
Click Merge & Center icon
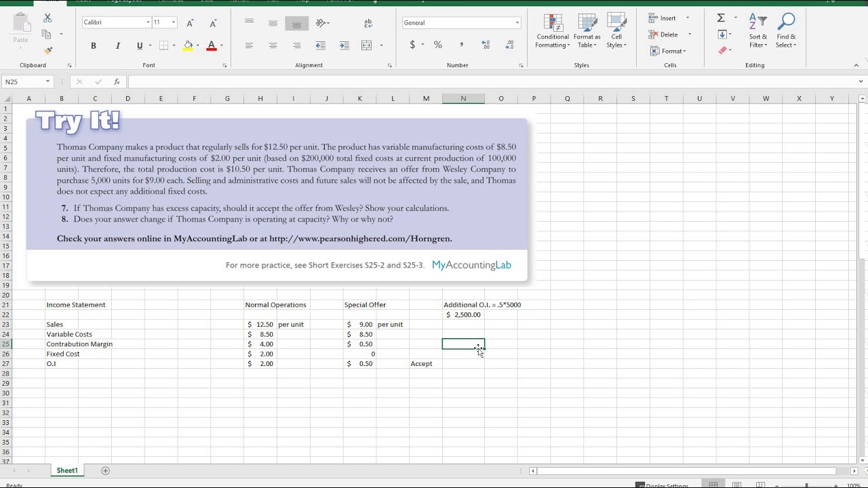[367, 45]
